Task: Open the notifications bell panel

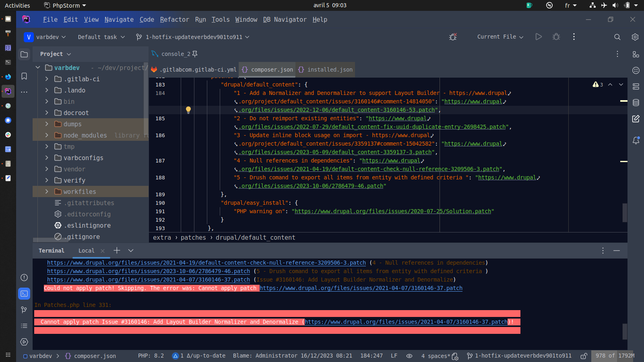Action: [x=636, y=140]
